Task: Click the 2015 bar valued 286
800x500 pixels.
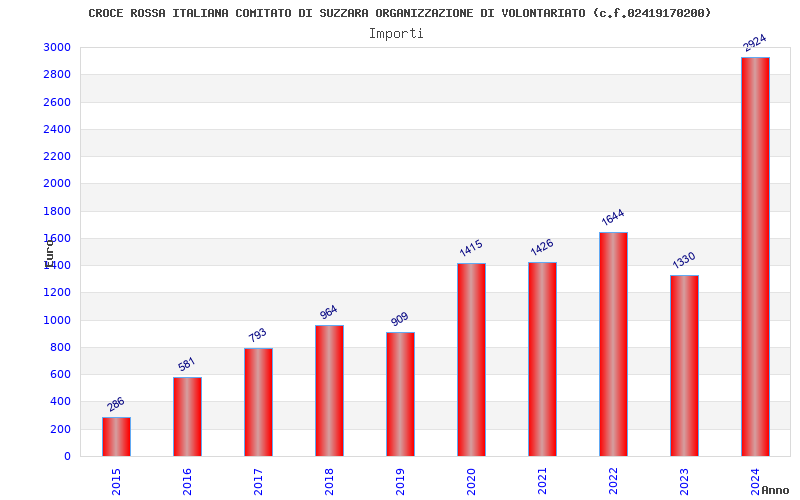Action: click(x=116, y=437)
